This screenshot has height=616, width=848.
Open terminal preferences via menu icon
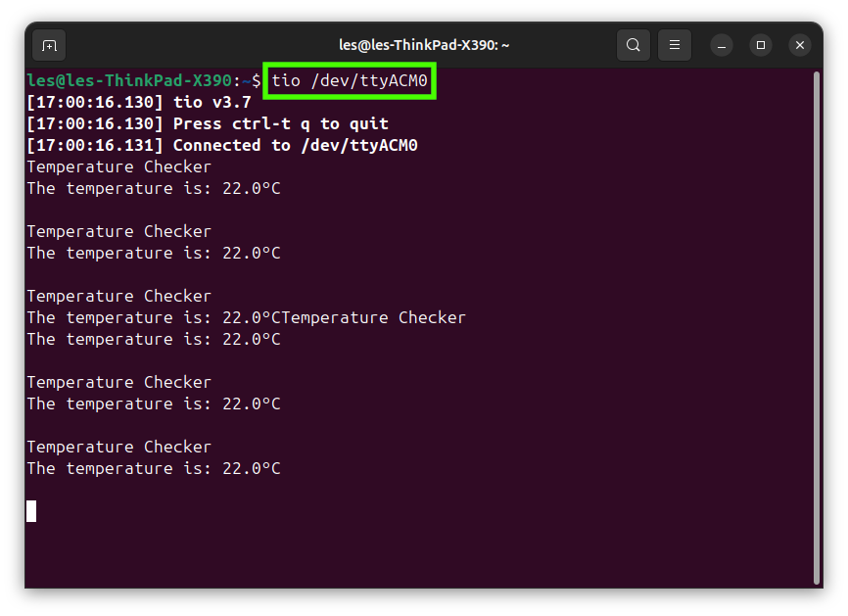674,45
